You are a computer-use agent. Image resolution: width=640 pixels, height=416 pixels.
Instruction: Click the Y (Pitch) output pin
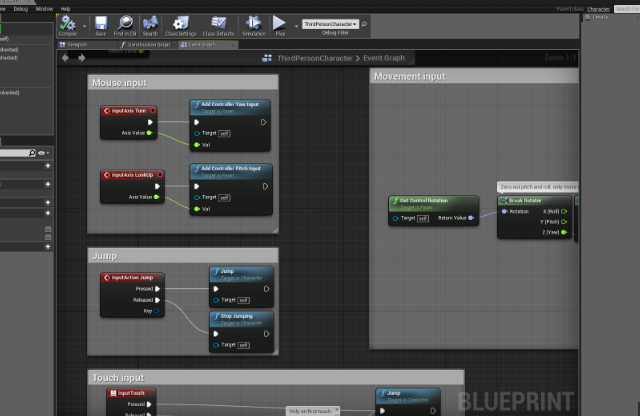(564, 222)
